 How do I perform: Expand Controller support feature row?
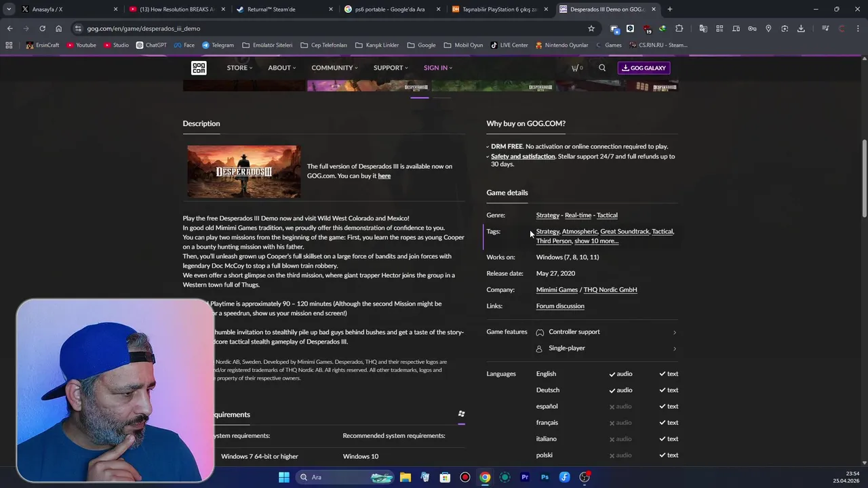tap(606, 332)
